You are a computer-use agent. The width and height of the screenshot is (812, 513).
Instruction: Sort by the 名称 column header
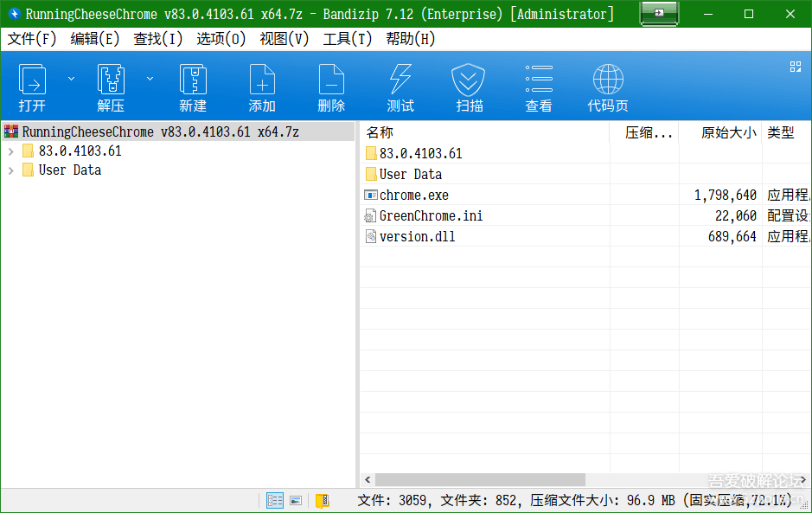[x=485, y=132]
